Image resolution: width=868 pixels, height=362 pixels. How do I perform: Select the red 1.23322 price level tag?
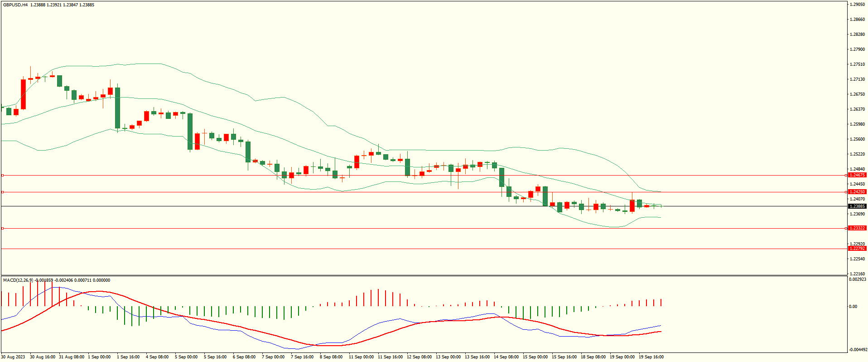pos(857,228)
